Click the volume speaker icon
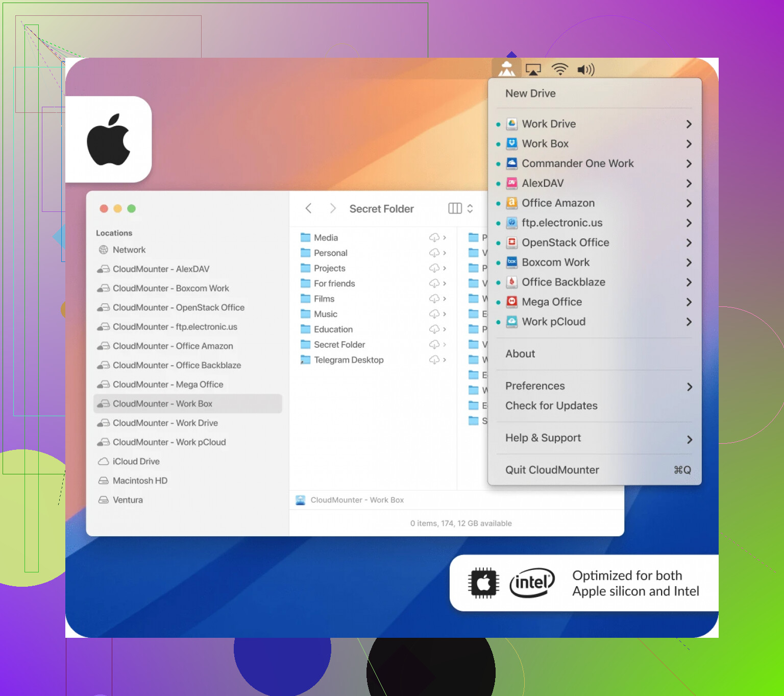 (586, 69)
